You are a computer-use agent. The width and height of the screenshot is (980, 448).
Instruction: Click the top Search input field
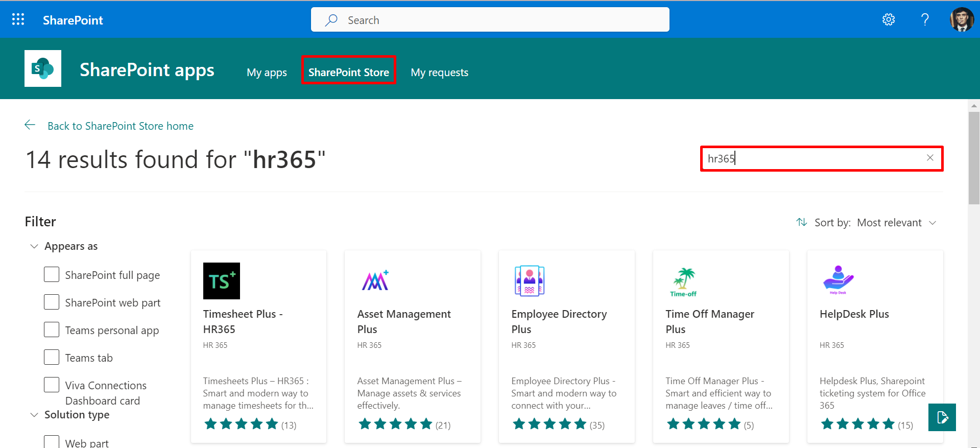[x=490, y=20]
